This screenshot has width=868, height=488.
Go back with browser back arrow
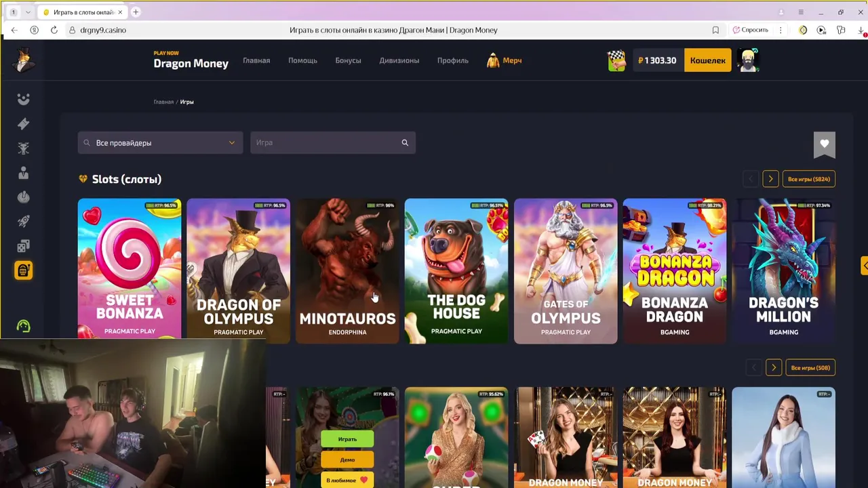(14, 30)
